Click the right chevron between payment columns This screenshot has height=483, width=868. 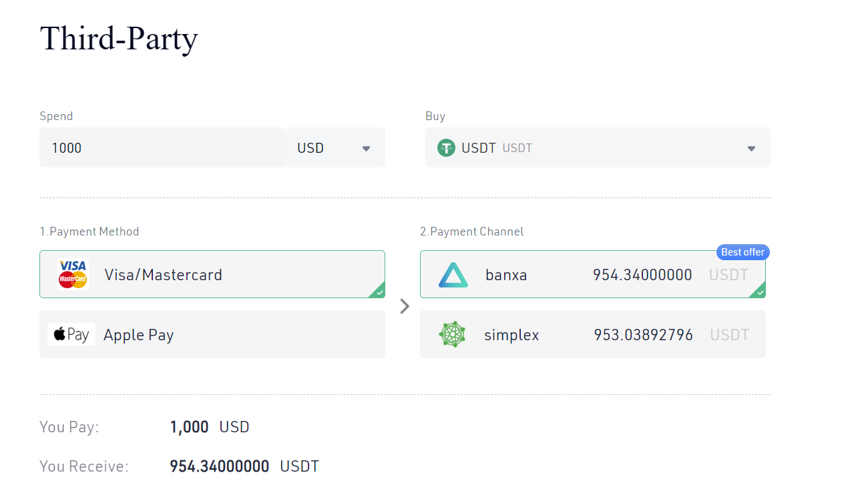[x=404, y=306]
